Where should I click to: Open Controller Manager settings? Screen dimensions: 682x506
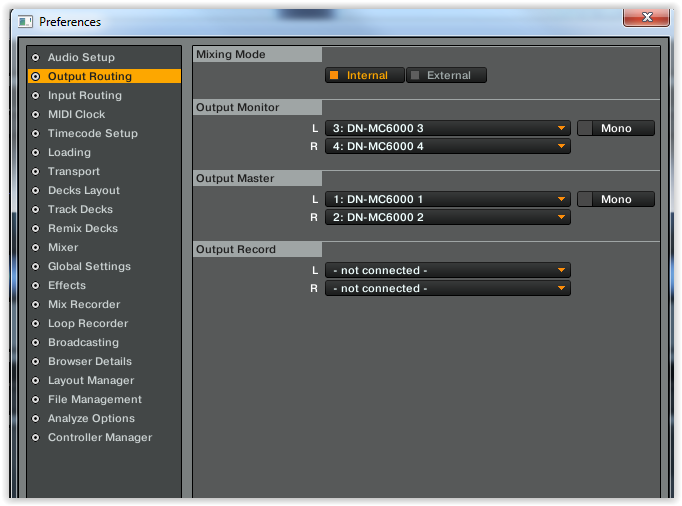click(99, 438)
